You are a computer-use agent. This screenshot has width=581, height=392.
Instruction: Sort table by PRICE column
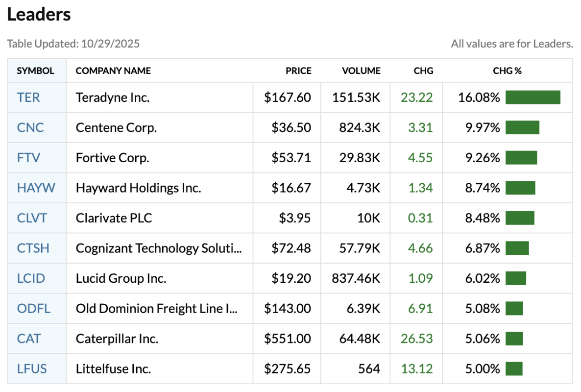click(x=298, y=71)
